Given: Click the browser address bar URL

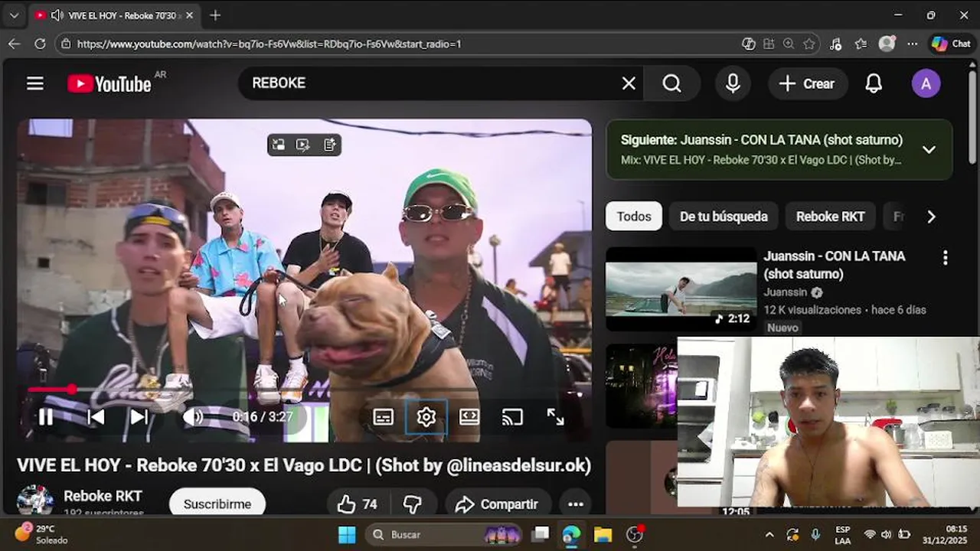Looking at the screenshot, I should [269, 44].
